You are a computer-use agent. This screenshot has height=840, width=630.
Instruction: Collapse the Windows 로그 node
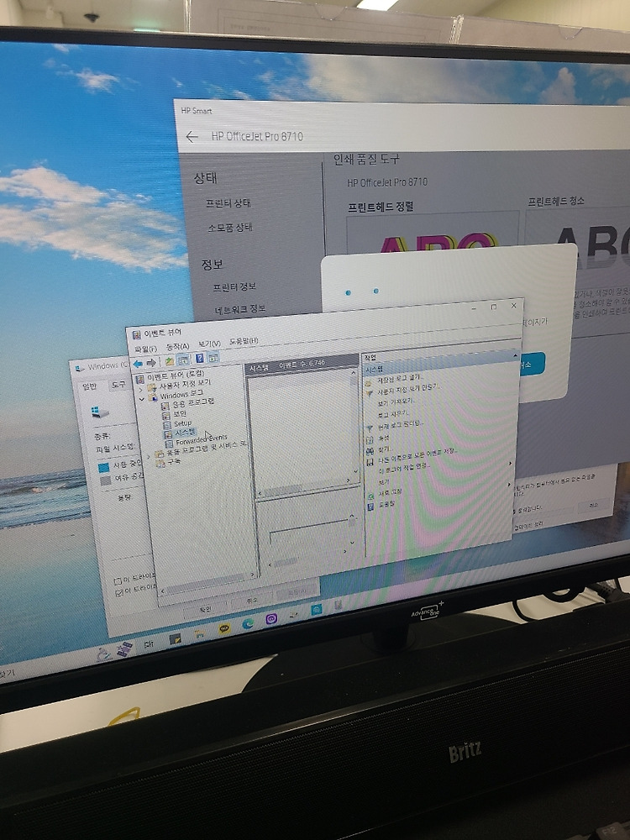141,399
